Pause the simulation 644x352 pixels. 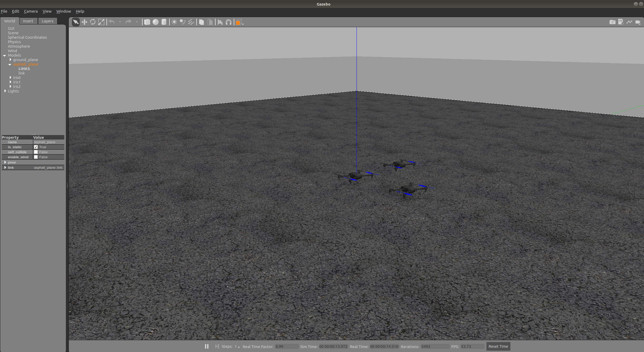[207, 346]
